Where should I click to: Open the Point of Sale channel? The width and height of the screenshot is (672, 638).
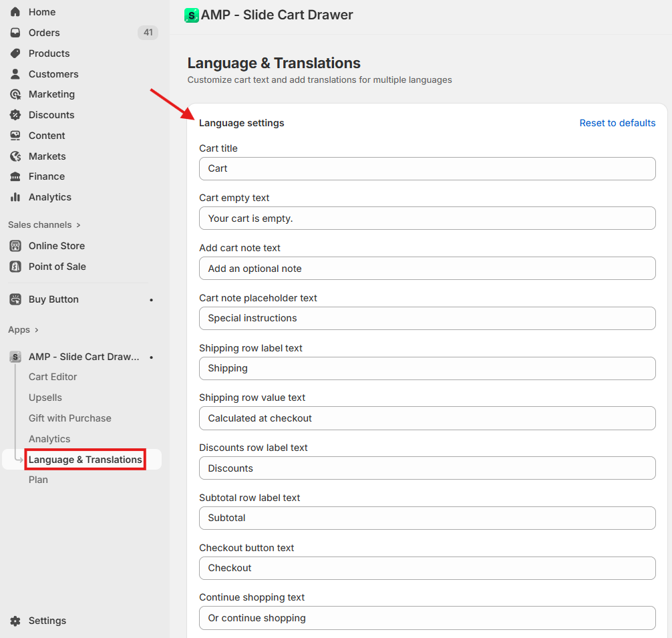click(x=57, y=267)
